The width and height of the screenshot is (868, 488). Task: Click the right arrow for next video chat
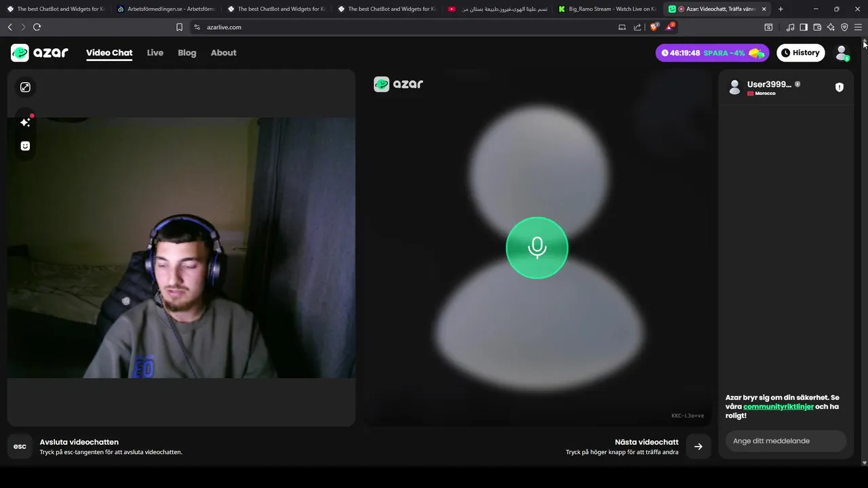[698, 447]
